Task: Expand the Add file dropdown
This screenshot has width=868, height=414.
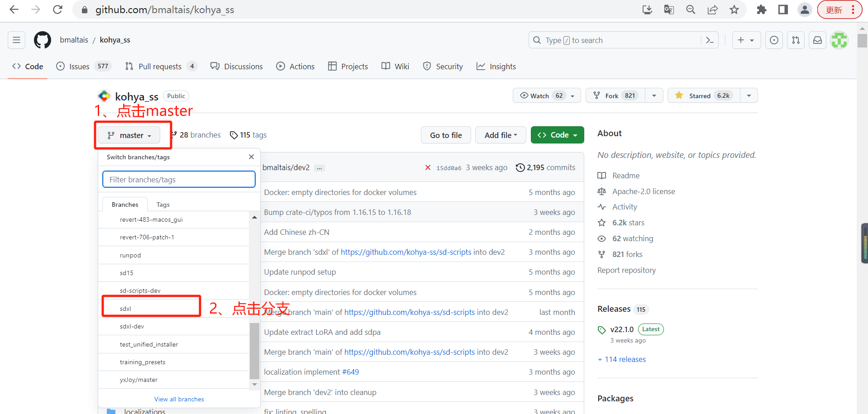Action: click(x=501, y=135)
